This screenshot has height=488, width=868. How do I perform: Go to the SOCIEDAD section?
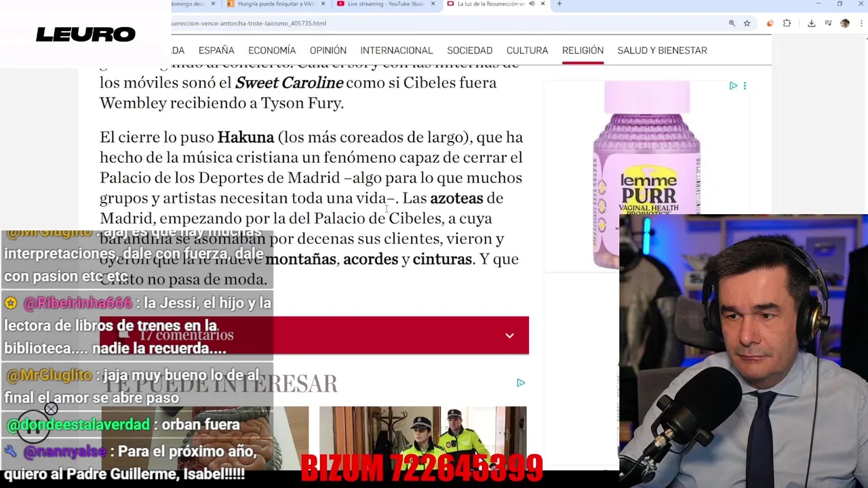pos(470,50)
